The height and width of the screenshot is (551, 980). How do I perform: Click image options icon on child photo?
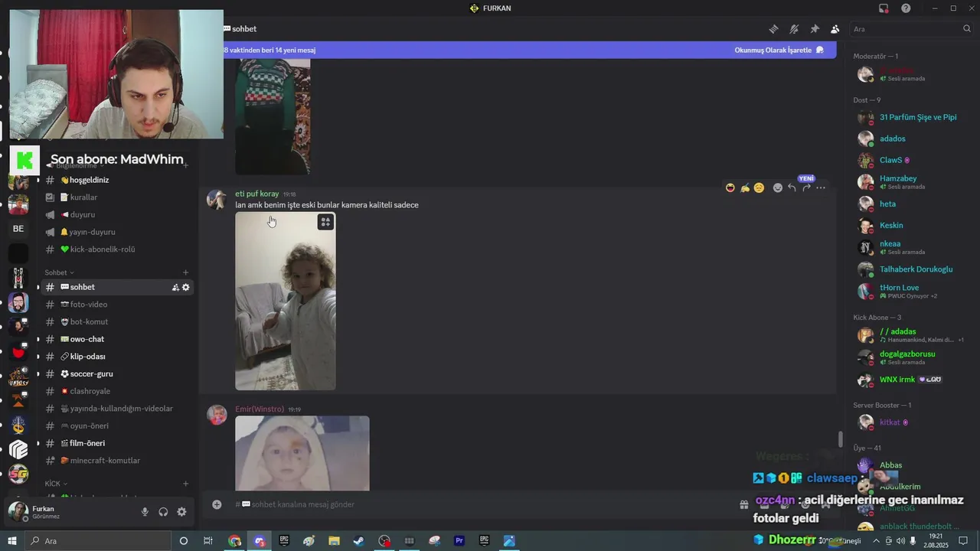tap(325, 222)
